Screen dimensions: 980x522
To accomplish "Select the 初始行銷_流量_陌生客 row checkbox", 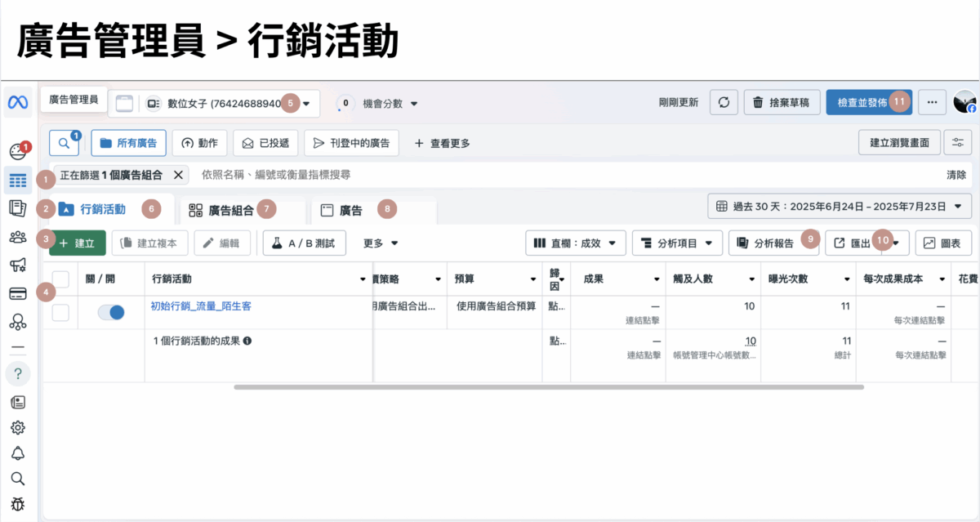I will coord(60,312).
